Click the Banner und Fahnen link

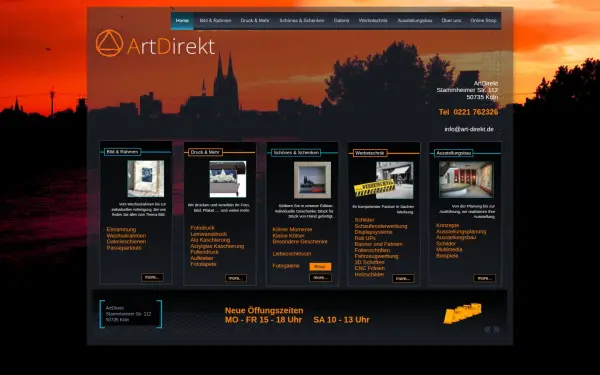pos(378,244)
